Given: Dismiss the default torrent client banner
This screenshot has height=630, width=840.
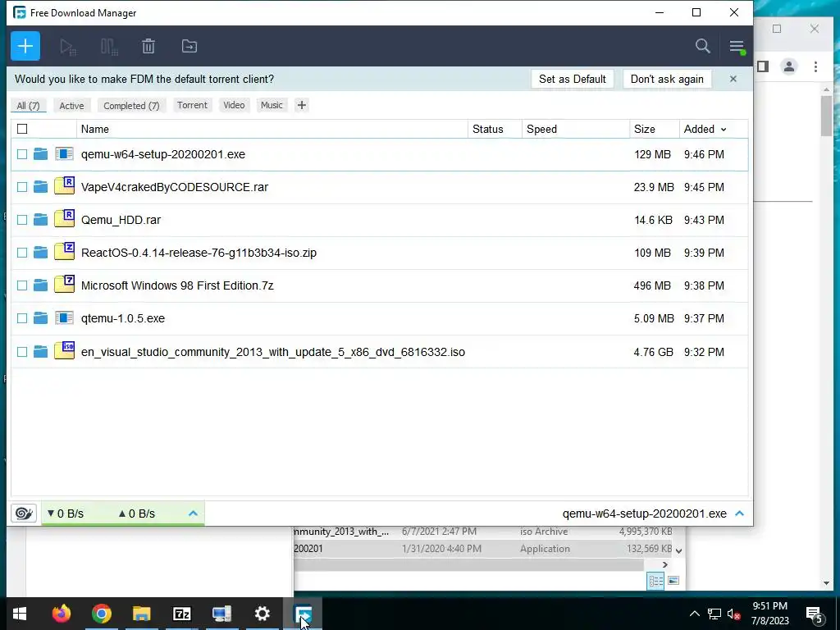Looking at the screenshot, I should coord(733,80).
